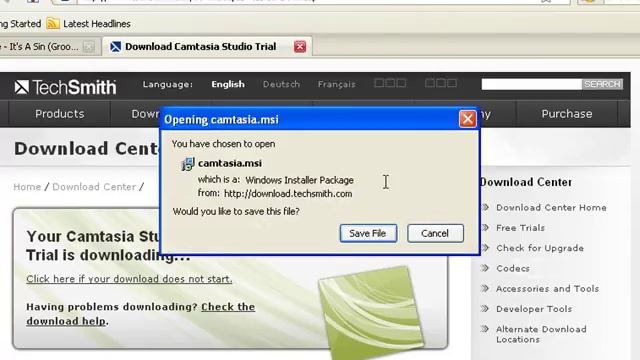Open Free Trials sidebar link
640x360 pixels.
tap(520, 228)
